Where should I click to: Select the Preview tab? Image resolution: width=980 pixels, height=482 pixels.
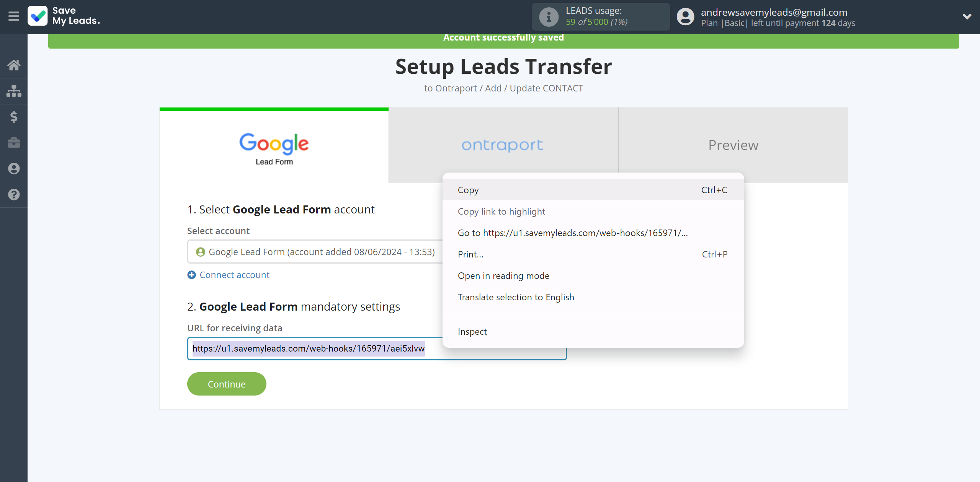[x=733, y=145]
